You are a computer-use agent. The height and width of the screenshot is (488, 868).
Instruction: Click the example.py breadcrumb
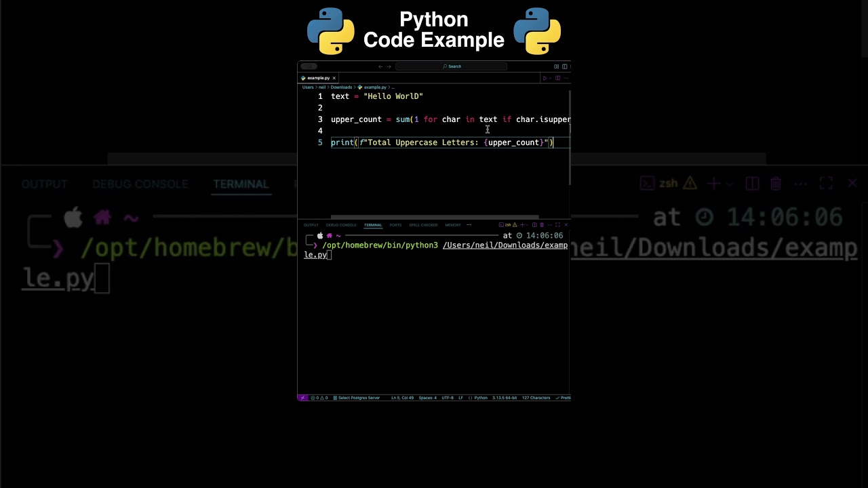(x=372, y=87)
